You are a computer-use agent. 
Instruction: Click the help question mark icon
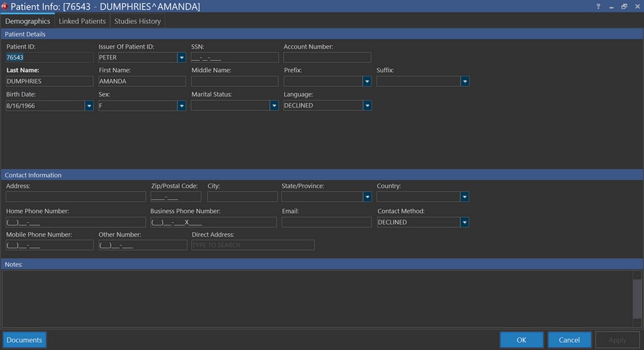[x=598, y=7]
